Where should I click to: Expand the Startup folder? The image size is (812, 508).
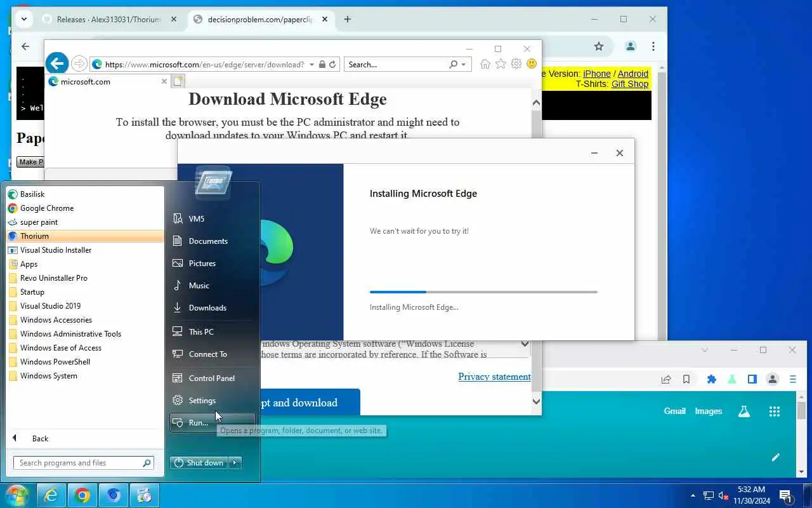coord(85,292)
